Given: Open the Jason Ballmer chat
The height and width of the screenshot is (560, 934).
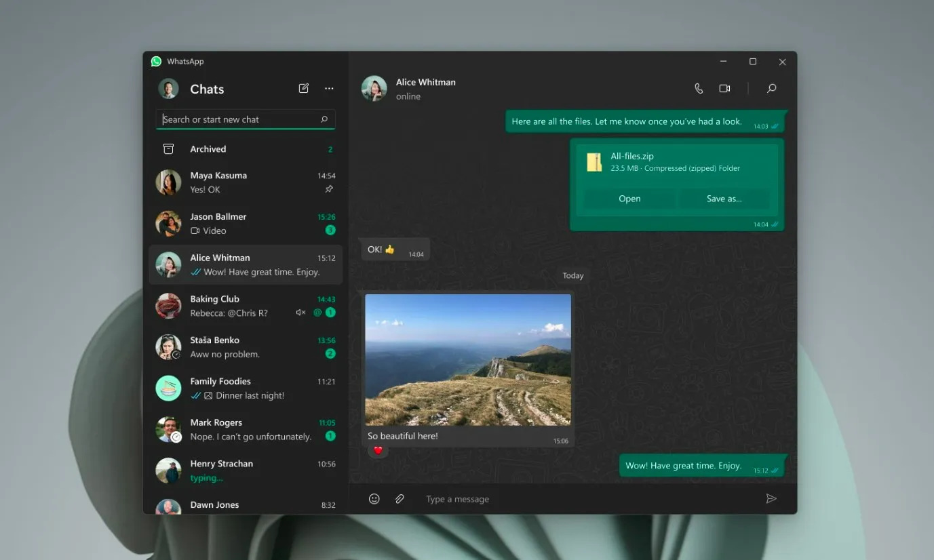Looking at the screenshot, I should (x=244, y=224).
